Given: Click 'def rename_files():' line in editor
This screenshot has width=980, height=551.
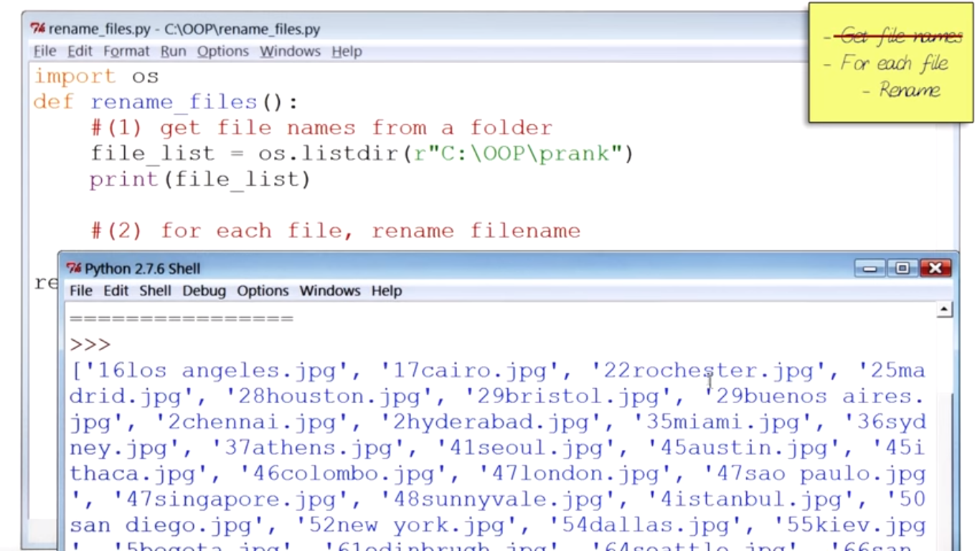Looking at the screenshot, I should tap(166, 102).
